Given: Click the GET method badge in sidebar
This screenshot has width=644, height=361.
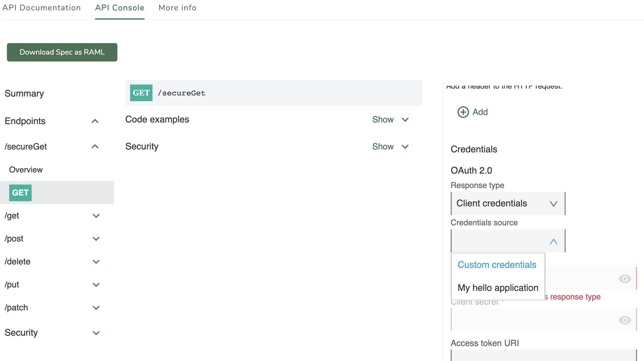Looking at the screenshot, I should point(20,193).
